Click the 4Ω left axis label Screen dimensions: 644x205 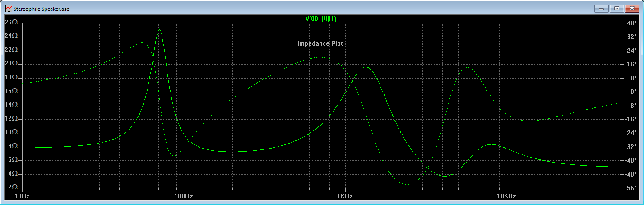(13, 174)
